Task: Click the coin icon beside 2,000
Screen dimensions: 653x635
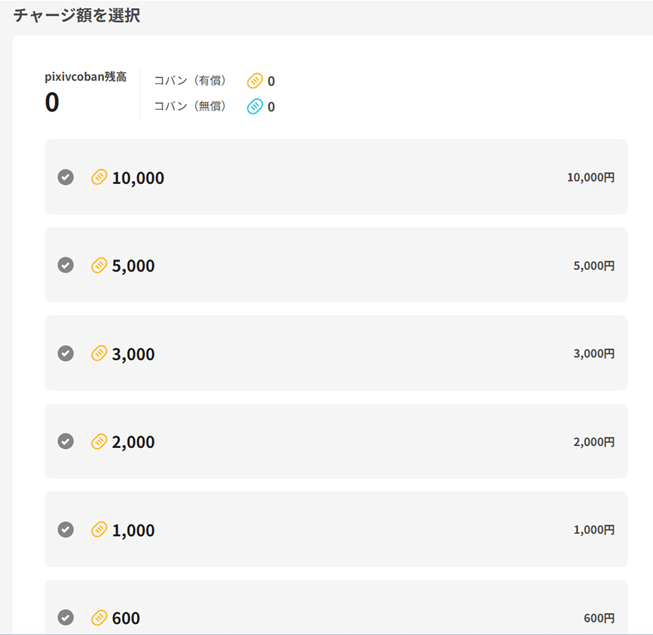Action: coord(99,441)
